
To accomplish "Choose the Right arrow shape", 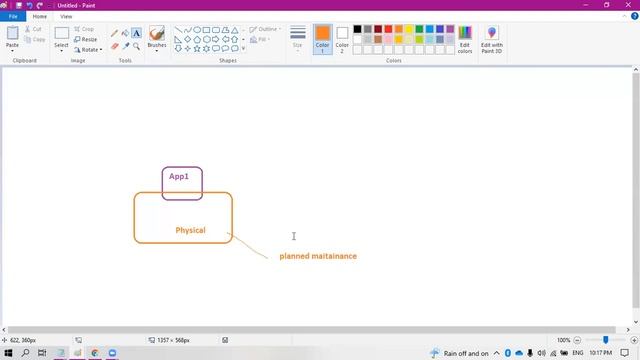I will [x=216, y=39].
